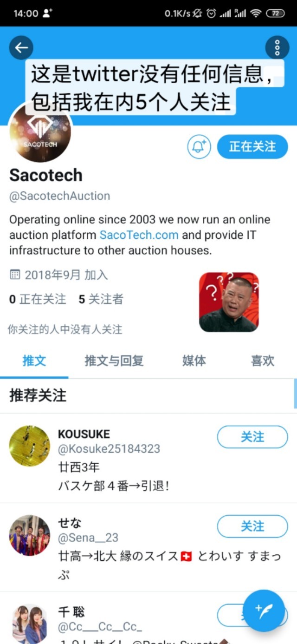Screen dimensions: 297x644
Task: Switch to the 喜欢 tab
Action: 263,361
